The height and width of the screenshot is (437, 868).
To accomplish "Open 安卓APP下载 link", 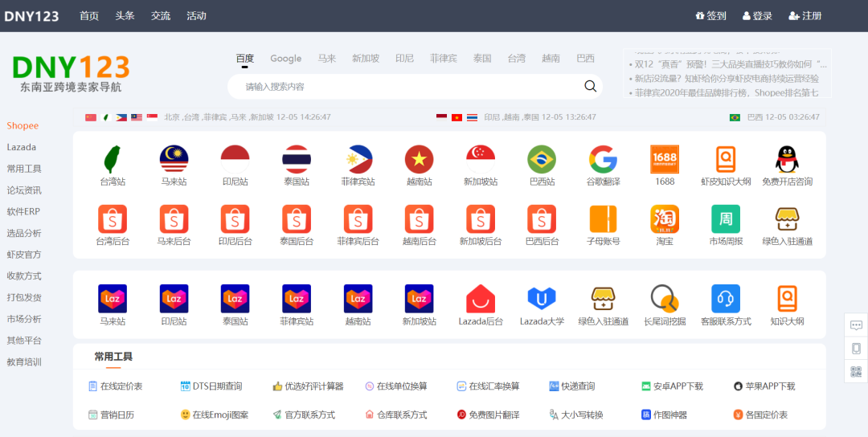I will pyautogui.click(x=672, y=386).
